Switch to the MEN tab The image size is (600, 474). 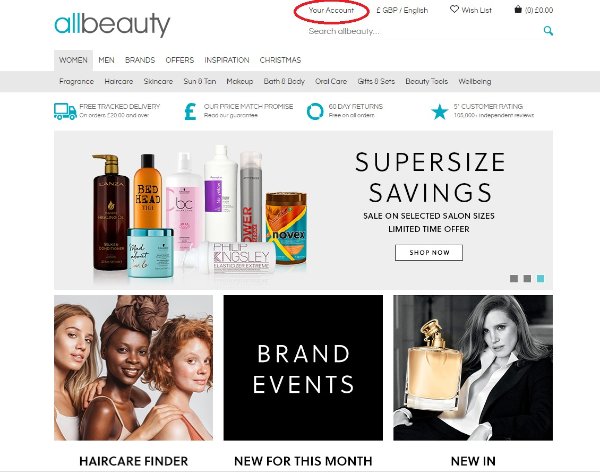pyautogui.click(x=106, y=60)
